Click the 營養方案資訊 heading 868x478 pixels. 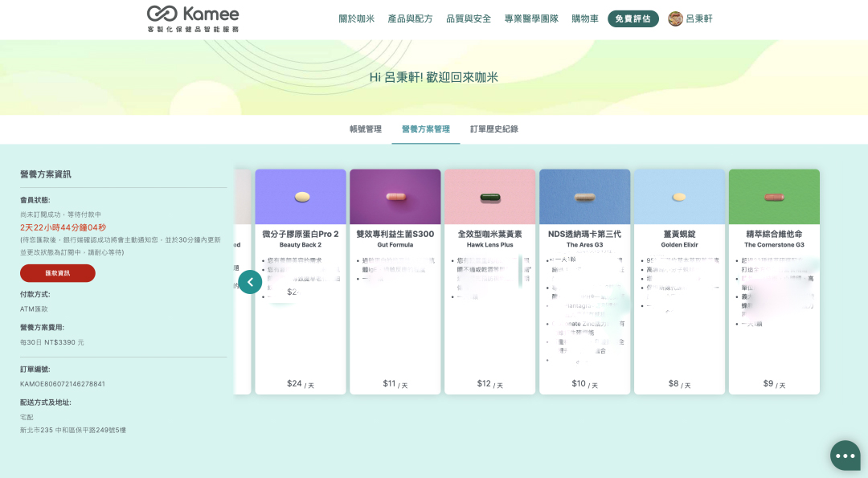(45, 174)
